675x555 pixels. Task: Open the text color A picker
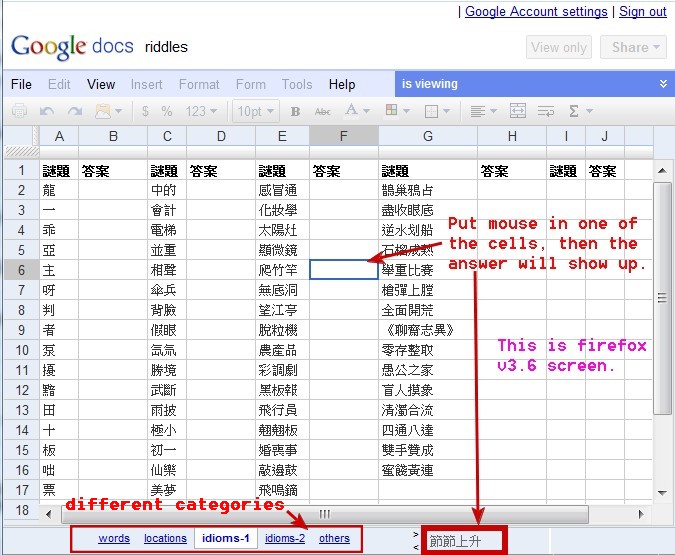coord(357,111)
